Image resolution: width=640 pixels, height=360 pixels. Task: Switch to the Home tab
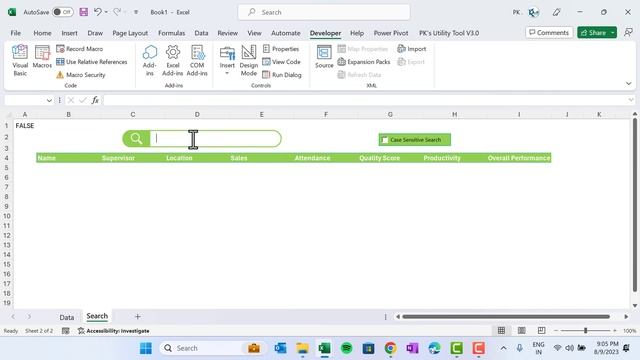[x=42, y=33]
